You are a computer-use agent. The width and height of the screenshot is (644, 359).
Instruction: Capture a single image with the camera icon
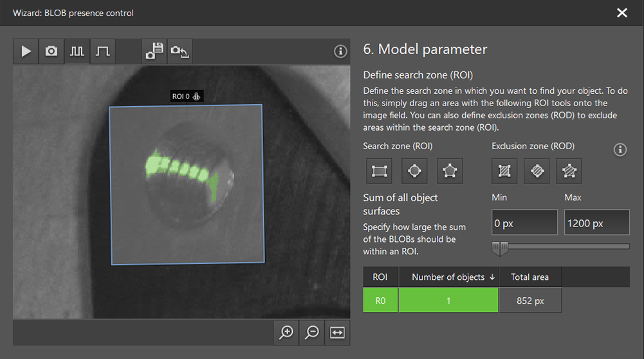[51, 51]
